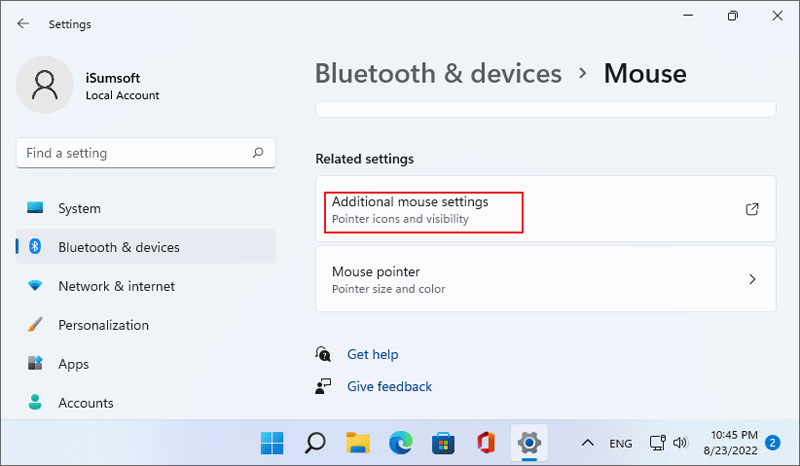Select Bluetooth & devices in the sidebar

146,247
